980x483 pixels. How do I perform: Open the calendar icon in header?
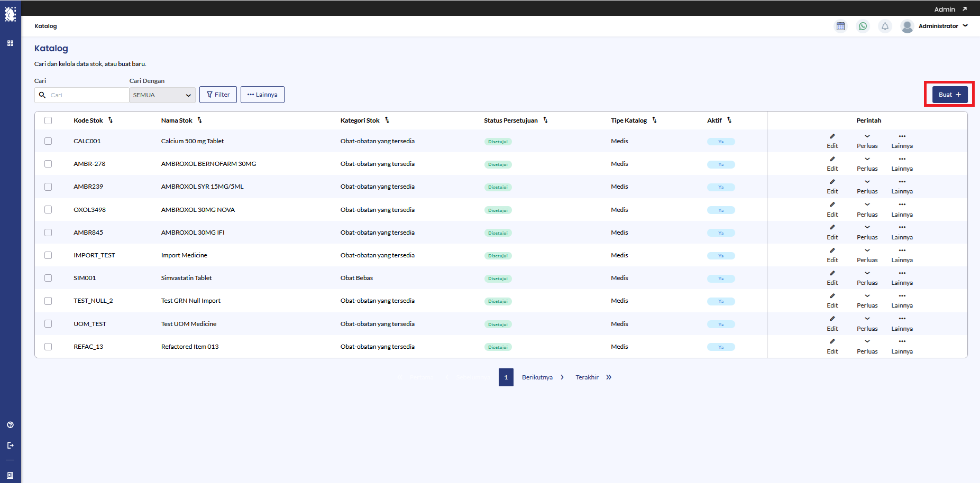(840, 26)
